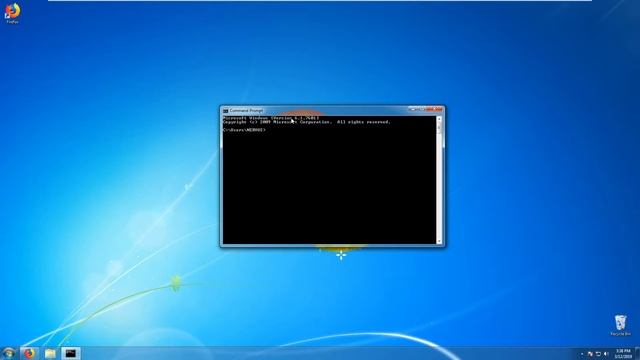Screen dimensions: 640x360
Task: Click the "Microsoft Windows [Version" line
Action: click(271, 118)
